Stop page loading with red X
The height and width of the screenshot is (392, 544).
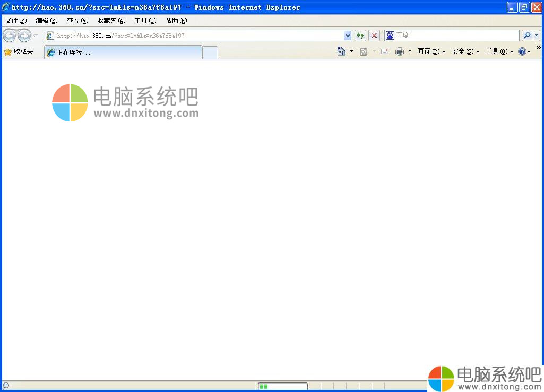374,36
